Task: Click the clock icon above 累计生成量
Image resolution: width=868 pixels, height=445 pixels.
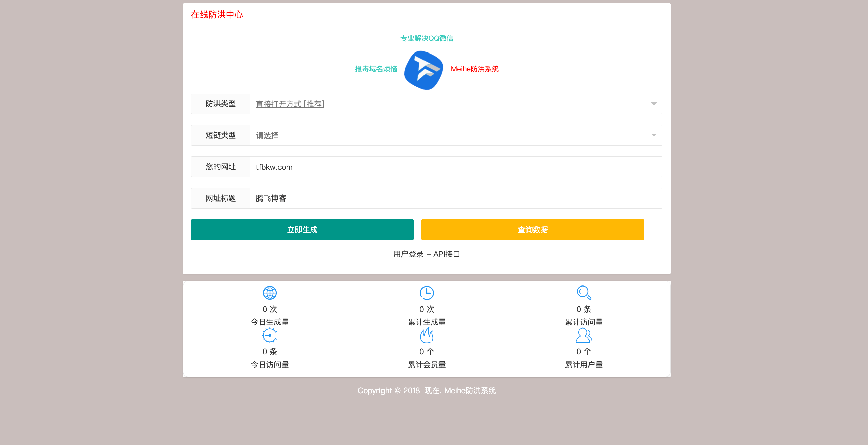Action: (427, 292)
